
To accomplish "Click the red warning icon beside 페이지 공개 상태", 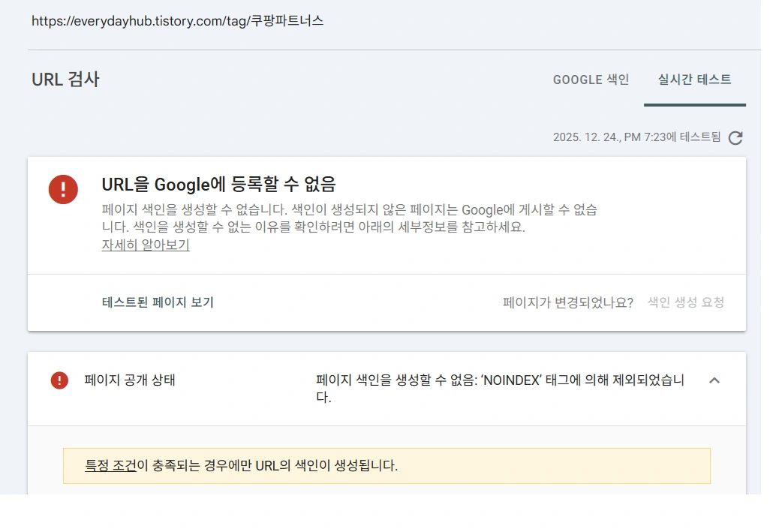I will 59,380.
